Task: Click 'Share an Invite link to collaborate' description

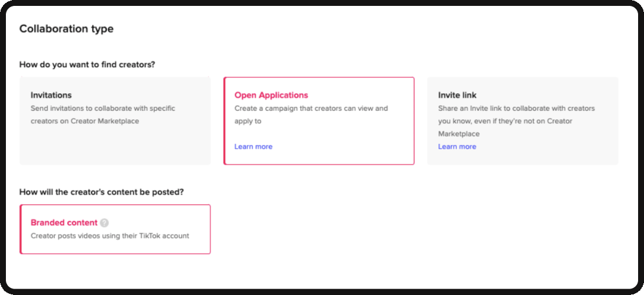Action: tap(517, 121)
